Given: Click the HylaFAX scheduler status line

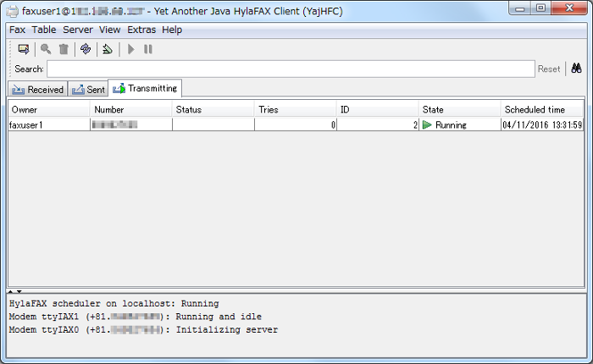Looking at the screenshot, I should tap(114, 304).
